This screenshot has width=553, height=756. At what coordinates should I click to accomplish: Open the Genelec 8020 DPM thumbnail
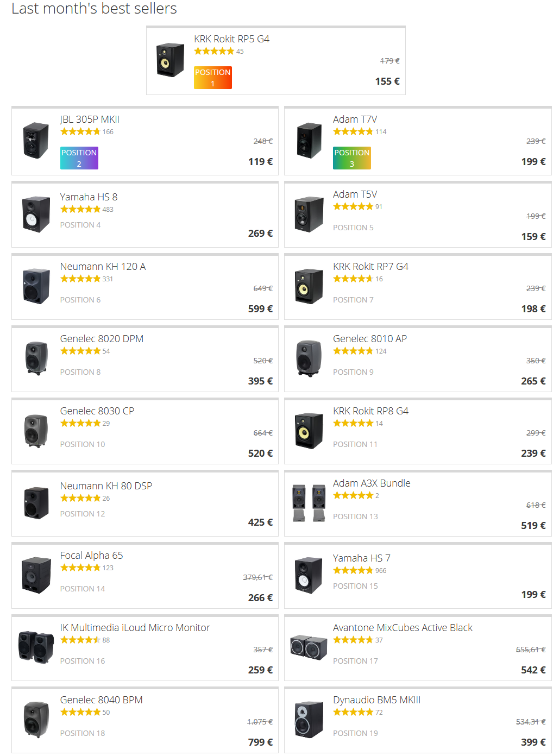click(x=36, y=358)
